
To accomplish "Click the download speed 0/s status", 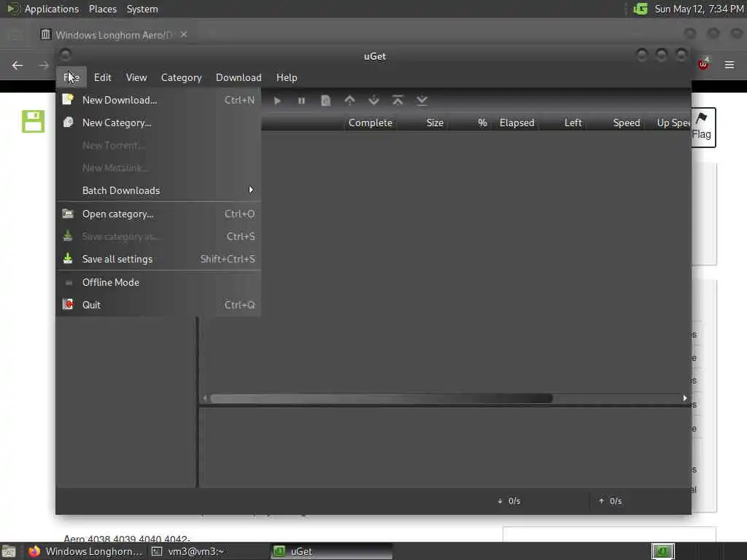I will [x=508, y=501].
